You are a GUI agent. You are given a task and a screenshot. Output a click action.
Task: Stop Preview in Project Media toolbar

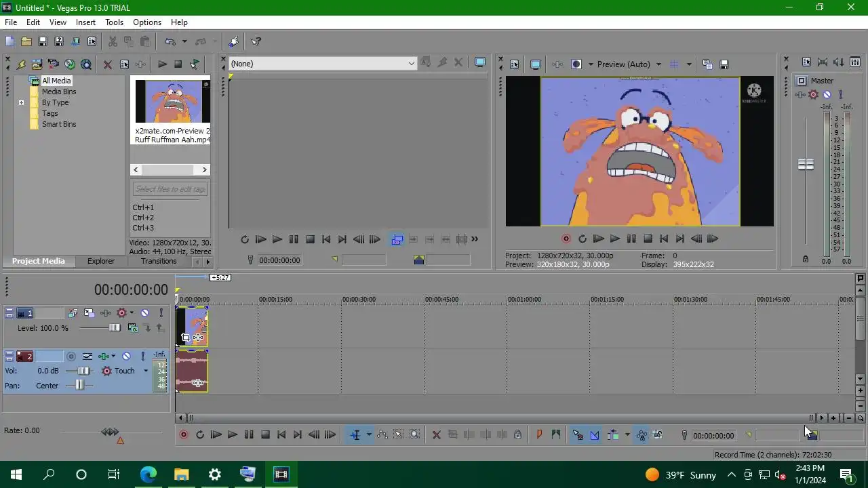pyautogui.click(x=178, y=64)
